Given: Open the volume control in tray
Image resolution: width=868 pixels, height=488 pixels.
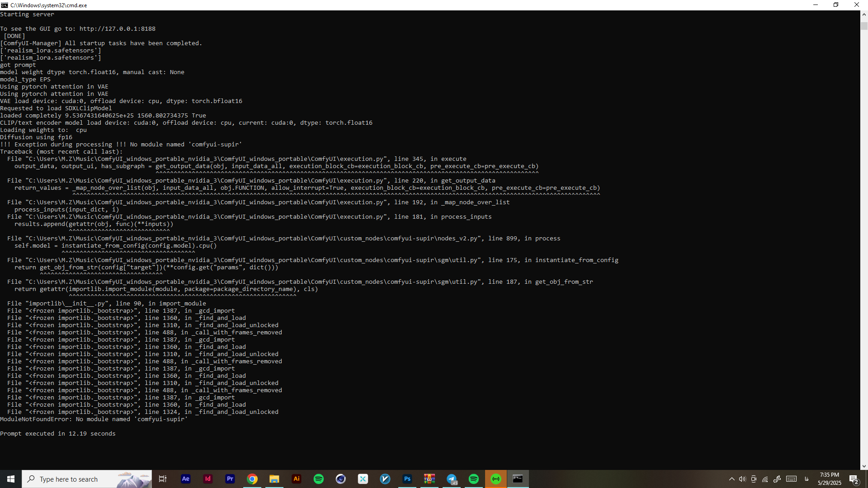Looking at the screenshot, I should coord(742,479).
